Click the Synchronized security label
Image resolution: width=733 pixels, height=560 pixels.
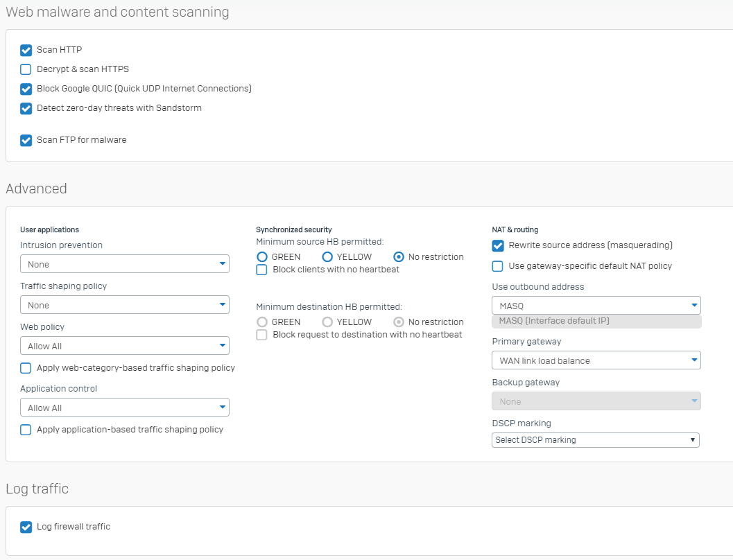294,230
